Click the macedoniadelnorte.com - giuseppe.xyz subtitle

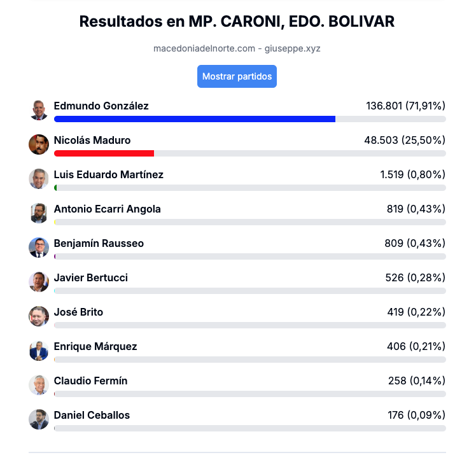[x=237, y=48]
